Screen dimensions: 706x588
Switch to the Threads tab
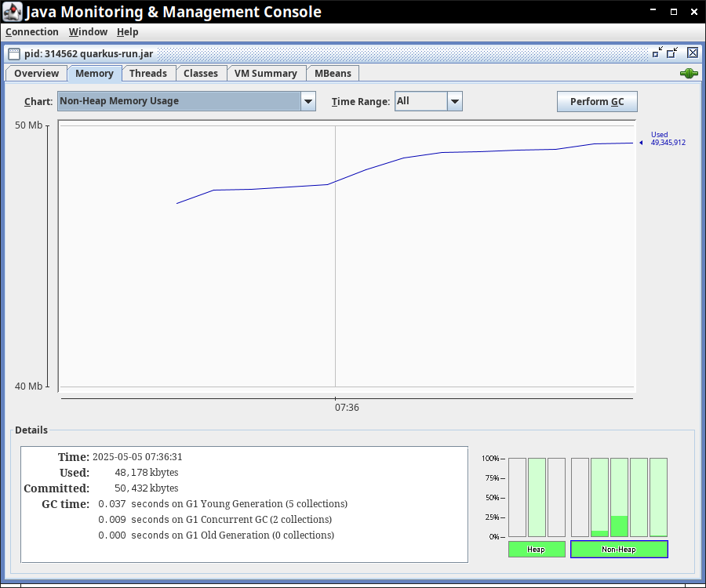point(147,74)
